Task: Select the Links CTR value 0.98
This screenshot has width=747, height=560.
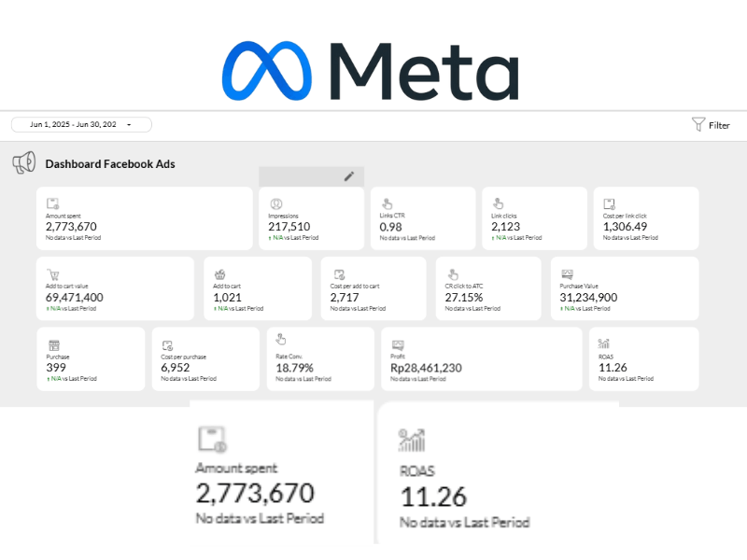Action: tap(390, 227)
